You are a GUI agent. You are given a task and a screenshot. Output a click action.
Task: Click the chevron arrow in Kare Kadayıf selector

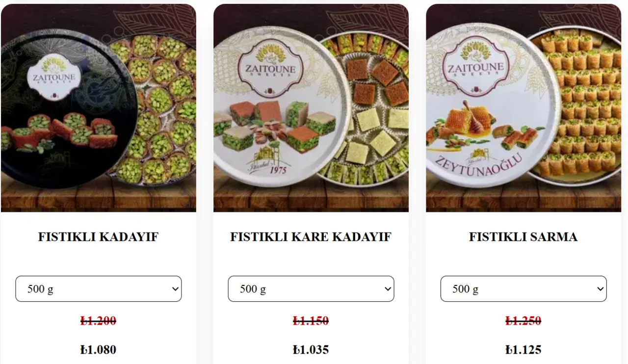(x=388, y=289)
